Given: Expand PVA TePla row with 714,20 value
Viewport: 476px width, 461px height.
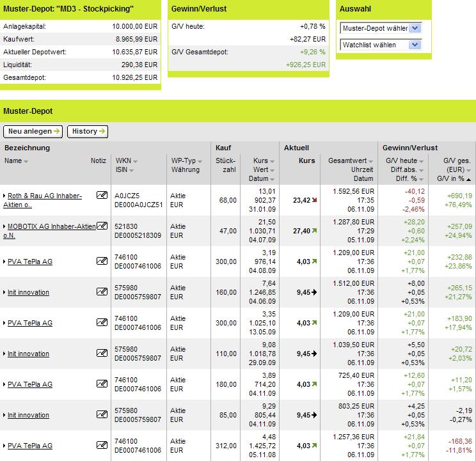Looking at the screenshot, I should [x=4, y=384].
